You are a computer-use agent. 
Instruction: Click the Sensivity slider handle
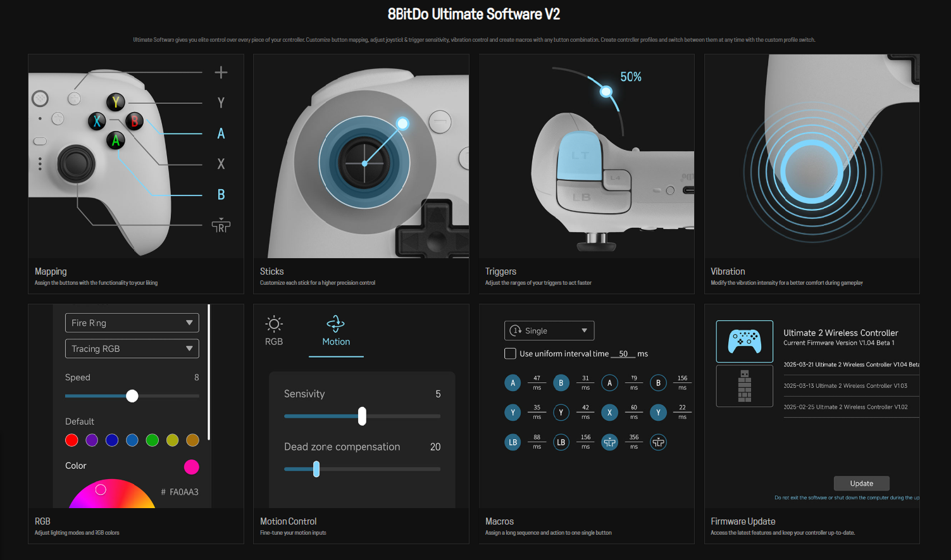click(x=362, y=416)
